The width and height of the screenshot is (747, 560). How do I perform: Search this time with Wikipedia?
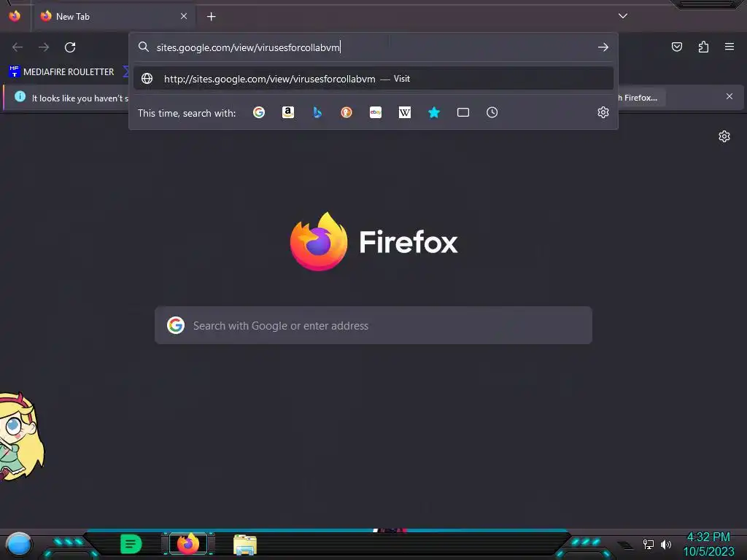404,112
